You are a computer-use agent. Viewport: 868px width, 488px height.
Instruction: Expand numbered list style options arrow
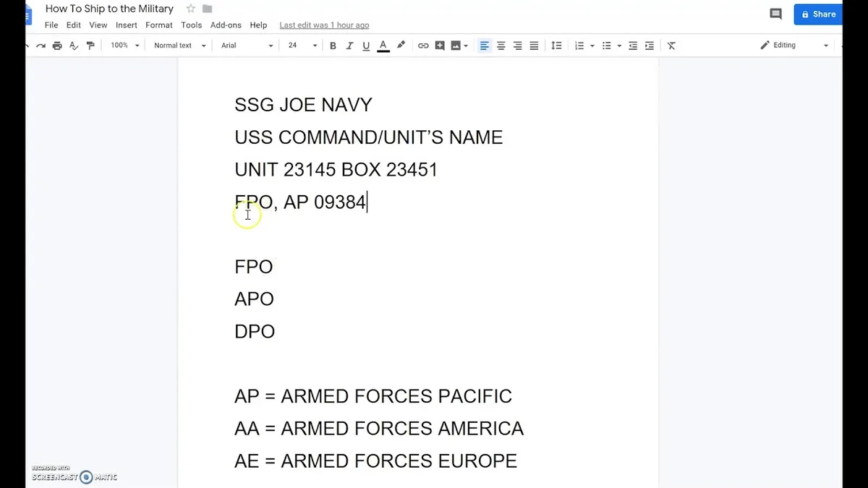coord(592,46)
